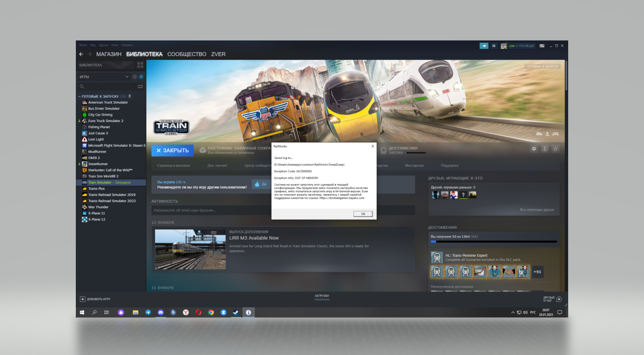Open advanced filter options beside the search field
Screen dimensions: 644x355
pos(140,86)
